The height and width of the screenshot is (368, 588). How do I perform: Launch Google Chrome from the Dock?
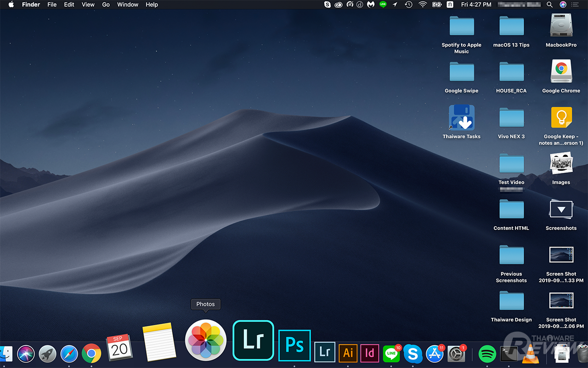coord(91,354)
